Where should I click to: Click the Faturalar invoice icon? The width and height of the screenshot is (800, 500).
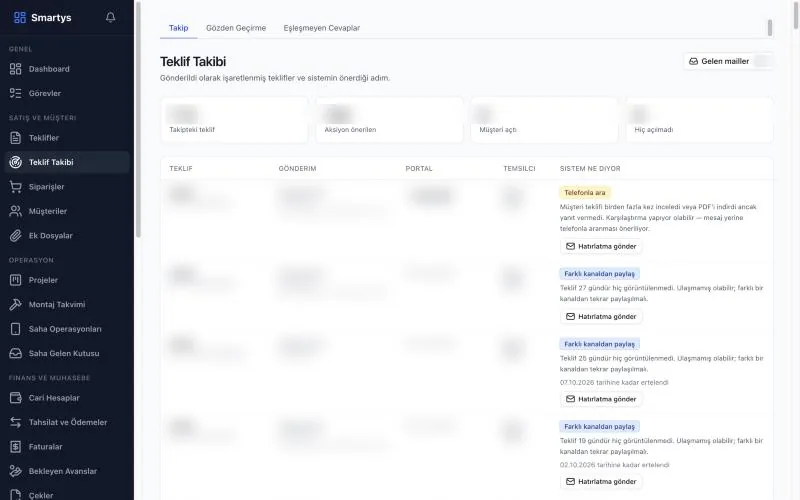tap(15, 447)
